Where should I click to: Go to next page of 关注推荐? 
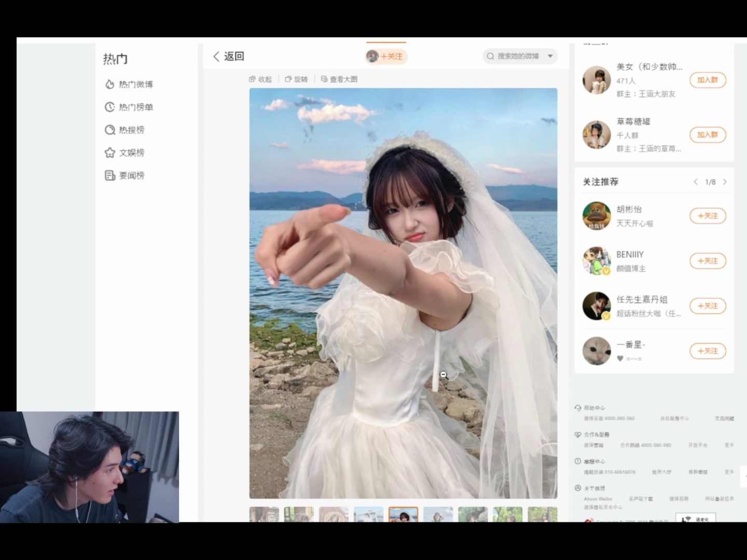click(x=725, y=182)
